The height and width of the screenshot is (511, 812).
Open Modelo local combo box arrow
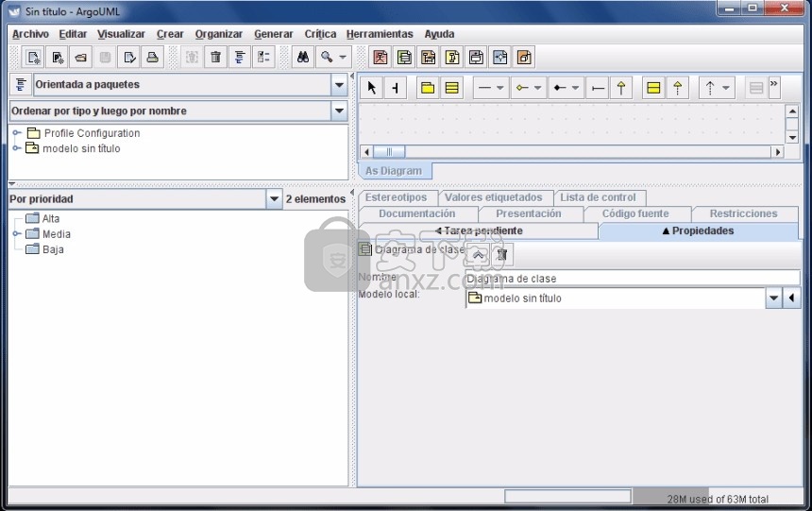coord(773,298)
